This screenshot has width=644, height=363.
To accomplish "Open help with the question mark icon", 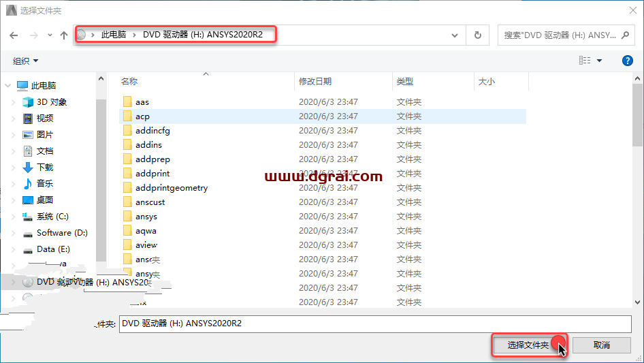I will (x=627, y=61).
